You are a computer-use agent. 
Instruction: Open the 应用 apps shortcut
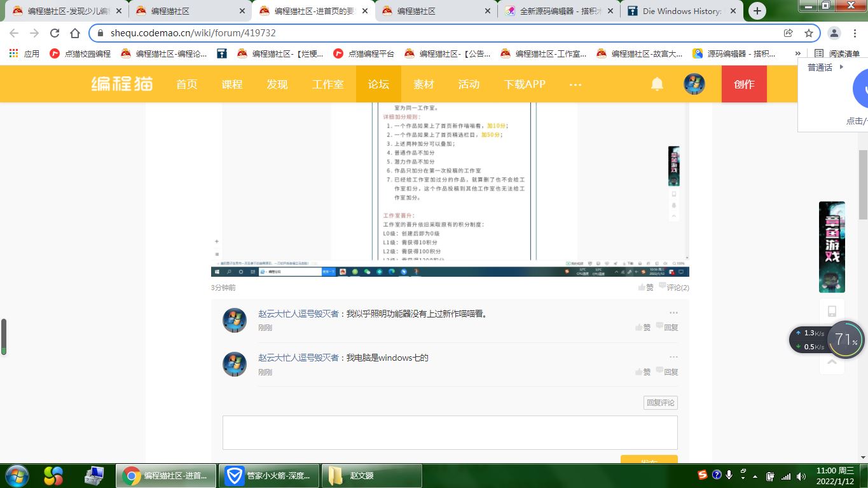25,54
